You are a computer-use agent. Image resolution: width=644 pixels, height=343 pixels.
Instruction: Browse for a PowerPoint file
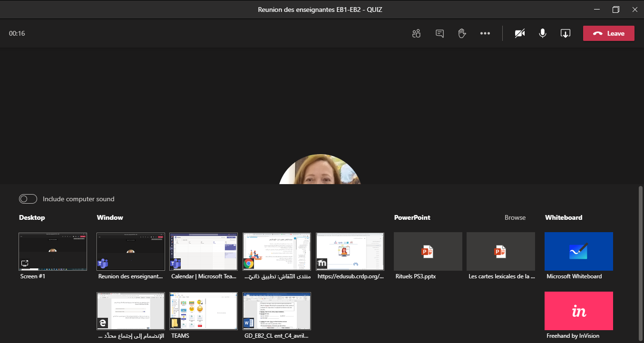(x=515, y=217)
